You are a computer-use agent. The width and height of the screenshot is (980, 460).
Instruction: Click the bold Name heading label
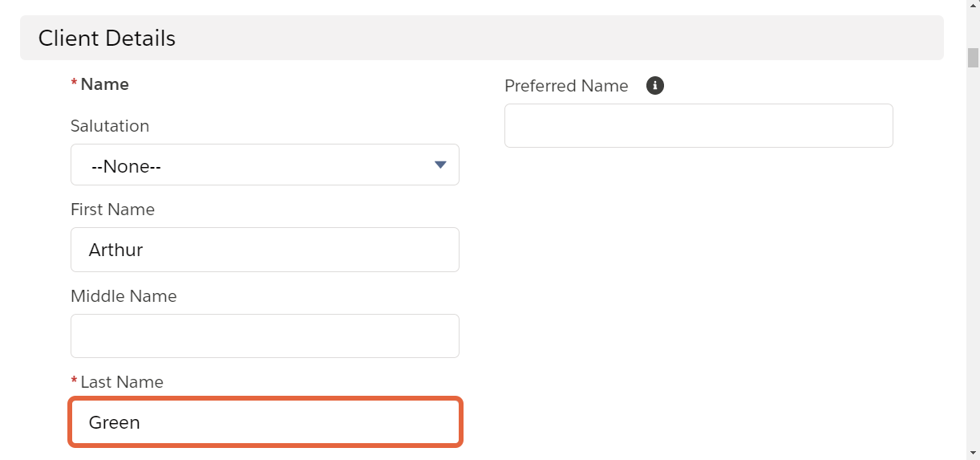(x=105, y=84)
